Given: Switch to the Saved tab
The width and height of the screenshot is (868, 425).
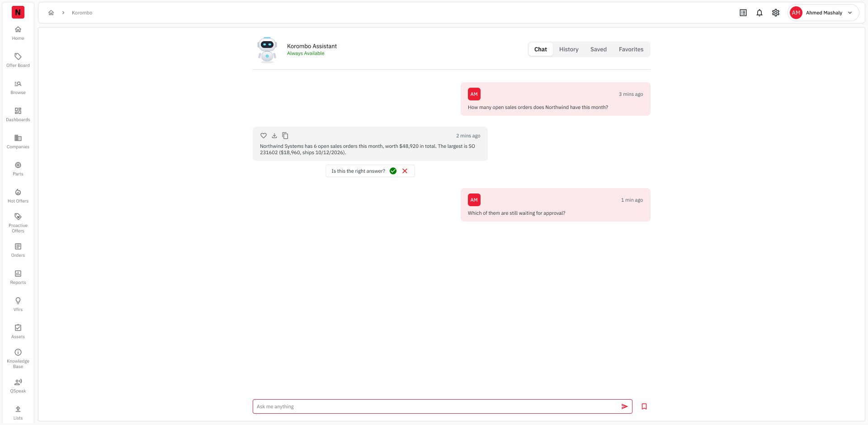Looking at the screenshot, I should (599, 49).
